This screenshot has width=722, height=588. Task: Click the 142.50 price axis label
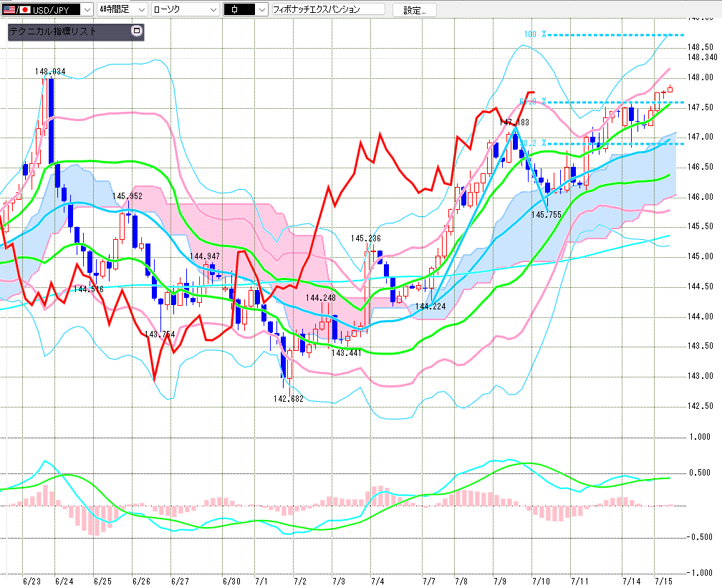pyautogui.click(x=700, y=405)
